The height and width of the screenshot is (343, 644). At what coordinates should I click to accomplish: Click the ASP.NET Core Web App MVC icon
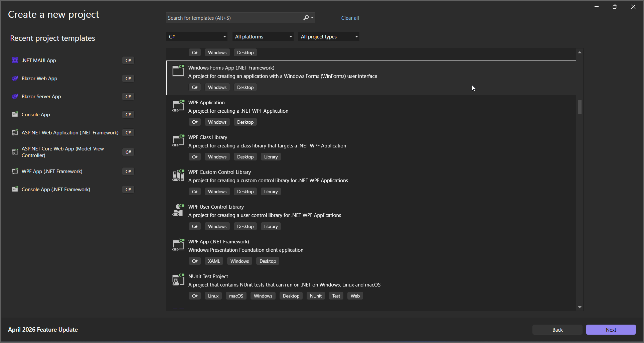pyautogui.click(x=15, y=152)
